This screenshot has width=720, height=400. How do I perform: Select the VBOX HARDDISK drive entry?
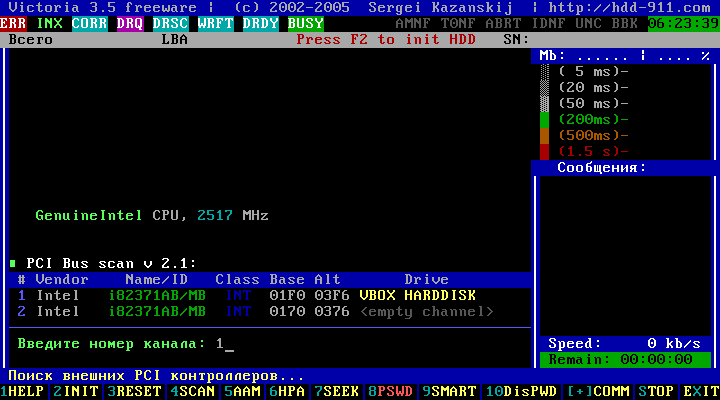point(417,296)
